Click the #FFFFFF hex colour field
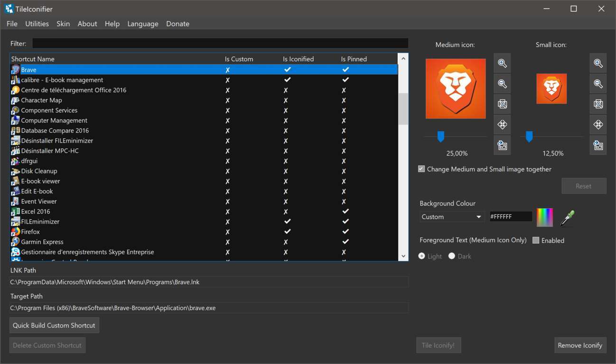The width and height of the screenshot is (616, 364). [x=511, y=217]
